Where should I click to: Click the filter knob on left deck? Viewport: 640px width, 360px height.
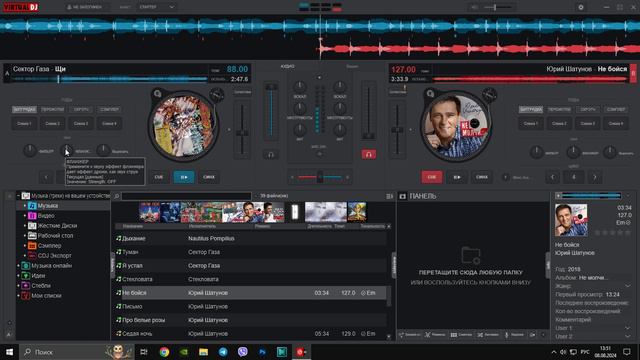point(29,151)
